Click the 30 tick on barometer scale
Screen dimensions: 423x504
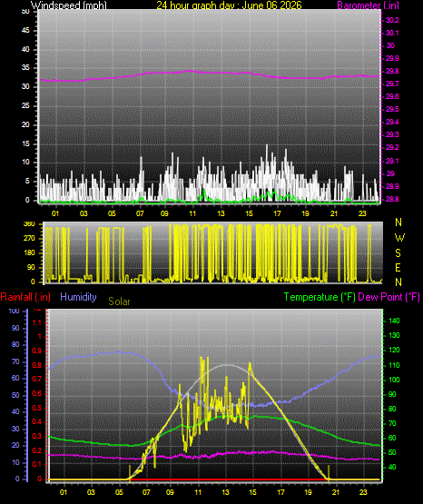coord(390,45)
